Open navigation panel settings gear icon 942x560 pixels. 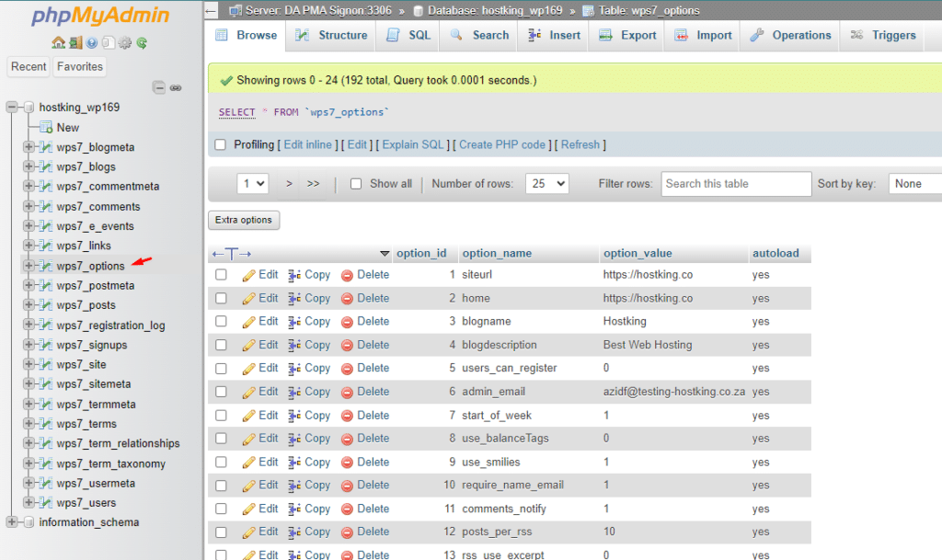tap(125, 42)
